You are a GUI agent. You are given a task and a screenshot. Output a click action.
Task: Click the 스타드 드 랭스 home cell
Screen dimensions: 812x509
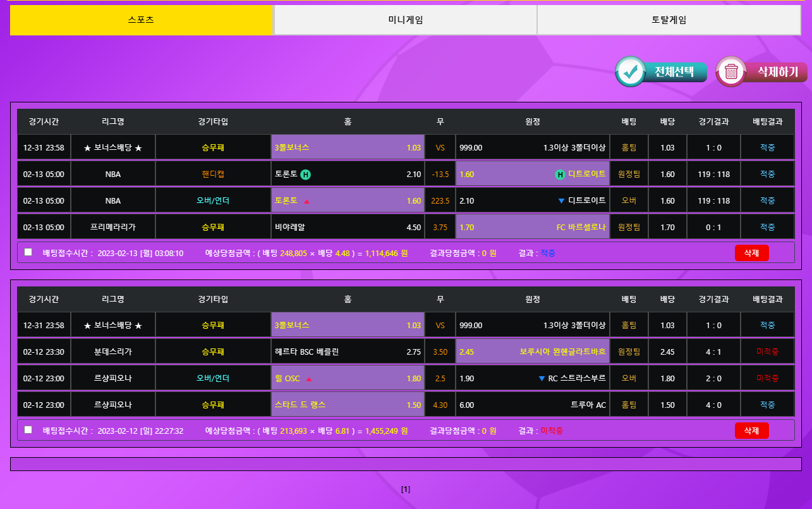[x=348, y=405]
